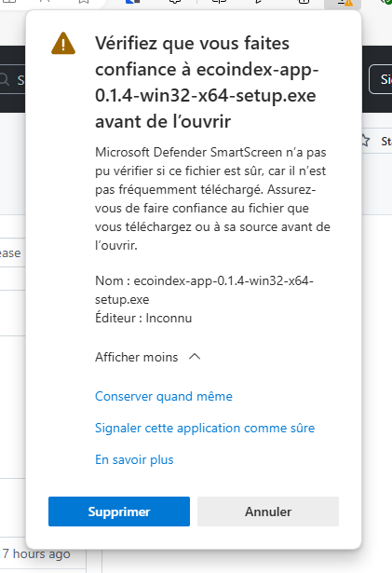Open the downloads icon with orange warning badge
Image resolution: width=392 pixels, height=573 pixels.
click(x=344, y=3)
